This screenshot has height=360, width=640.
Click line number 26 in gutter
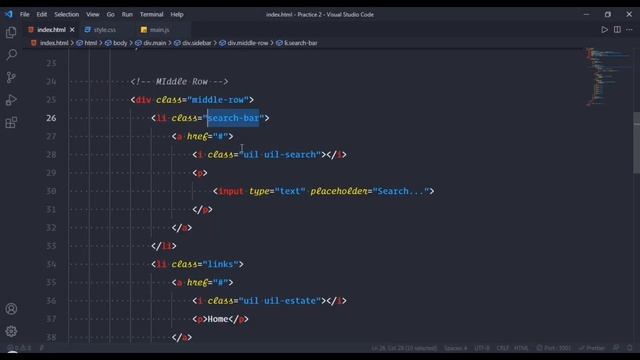tap(51, 118)
